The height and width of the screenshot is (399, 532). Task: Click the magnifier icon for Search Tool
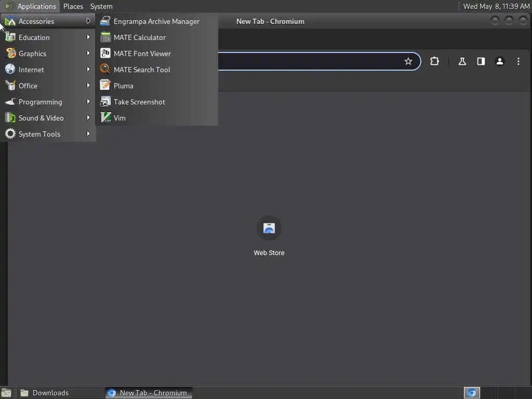(x=105, y=69)
